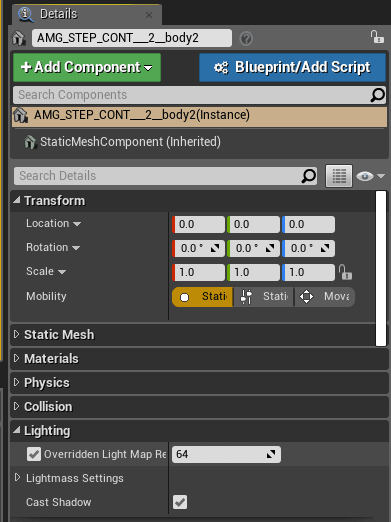The height and width of the screenshot is (522, 391).
Task: Click the Scale Z value field
Action: (308, 272)
